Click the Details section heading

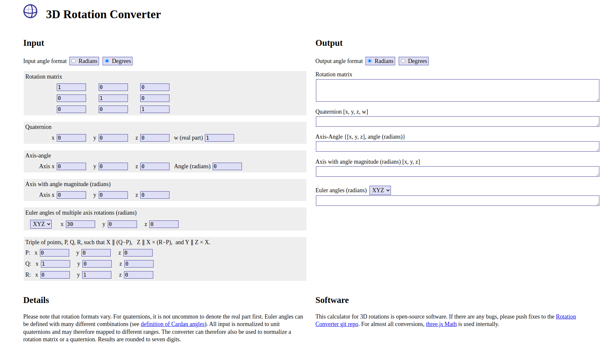coord(36,300)
